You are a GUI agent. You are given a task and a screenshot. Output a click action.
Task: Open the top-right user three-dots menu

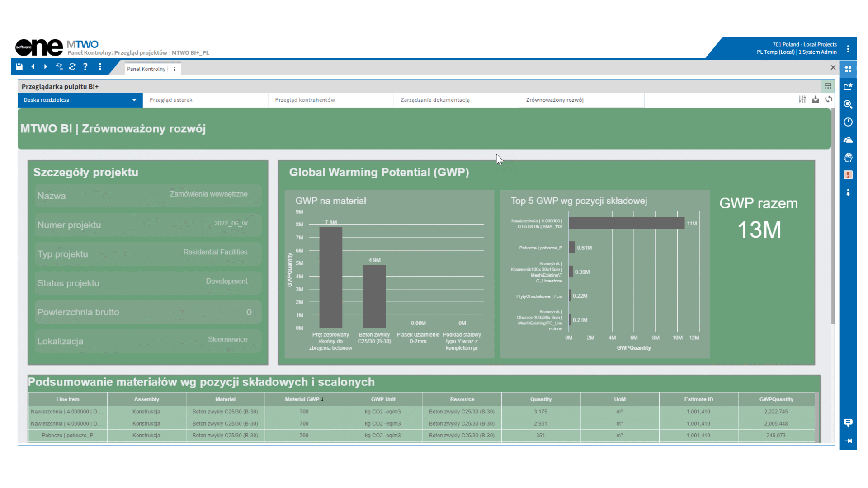(x=848, y=49)
